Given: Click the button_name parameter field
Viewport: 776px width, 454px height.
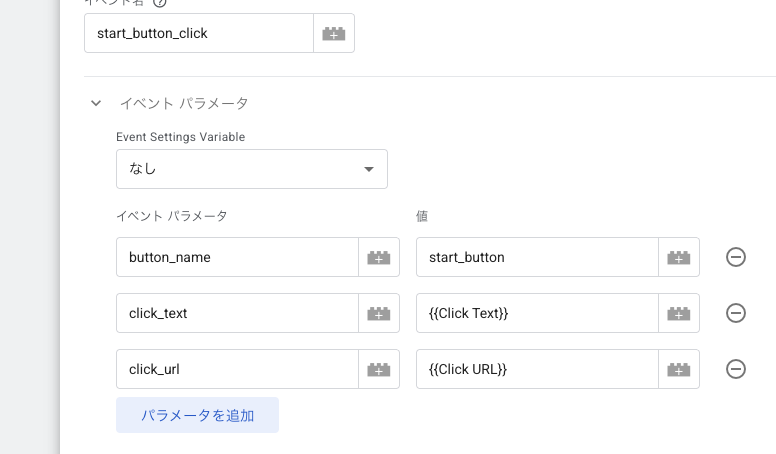Looking at the screenshot, I should point(237,257).
